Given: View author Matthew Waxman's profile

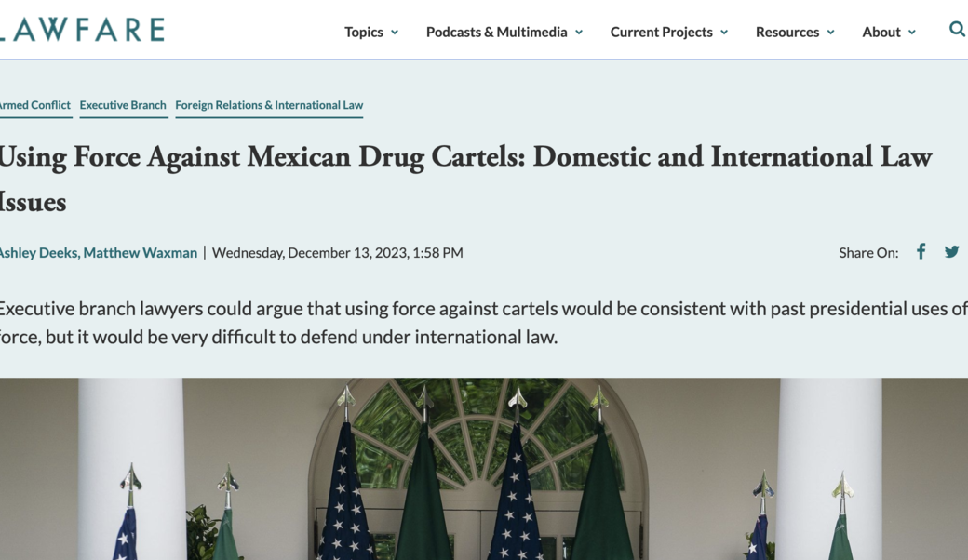Looking at the screenshot, I should 141,252.
